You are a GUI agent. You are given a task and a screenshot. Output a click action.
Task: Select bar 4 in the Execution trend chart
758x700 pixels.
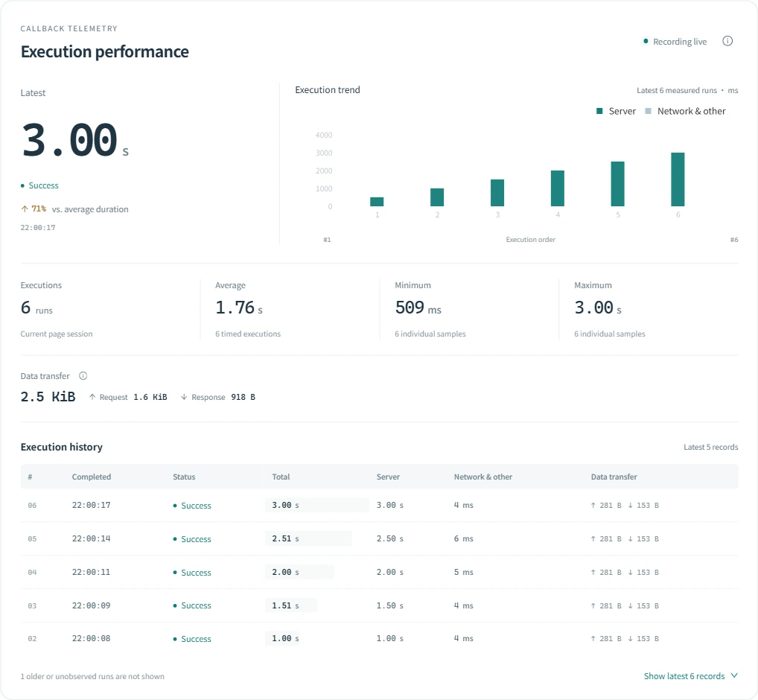tap(558, 188)
